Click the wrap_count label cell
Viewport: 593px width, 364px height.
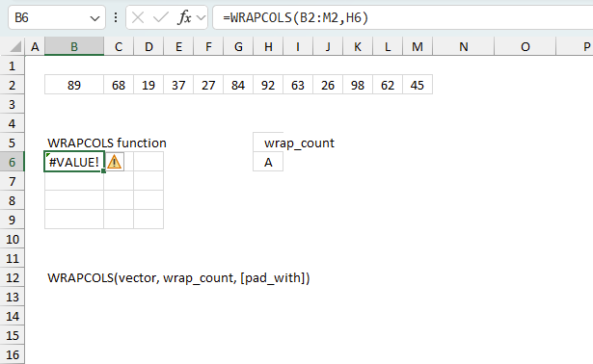pos(299,143)
